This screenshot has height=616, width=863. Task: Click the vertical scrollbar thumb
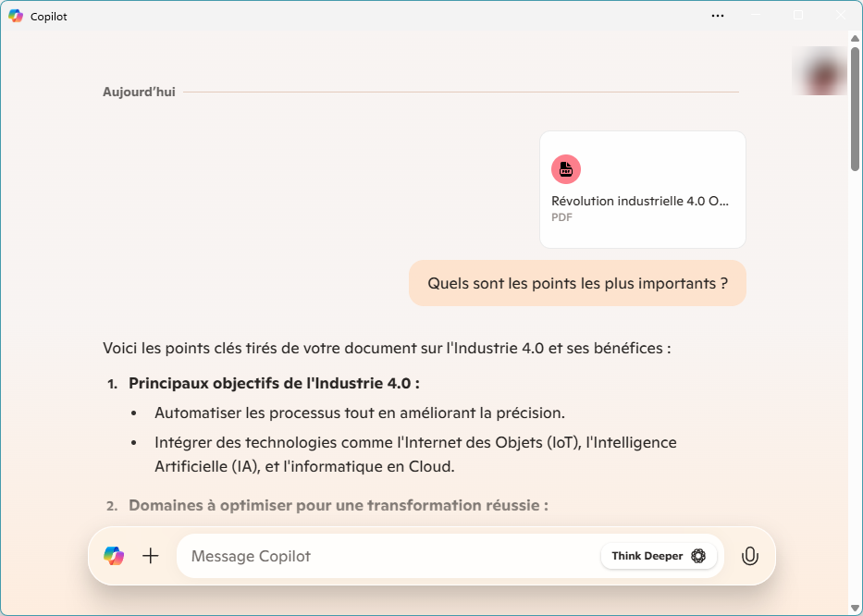pos(855,109)
